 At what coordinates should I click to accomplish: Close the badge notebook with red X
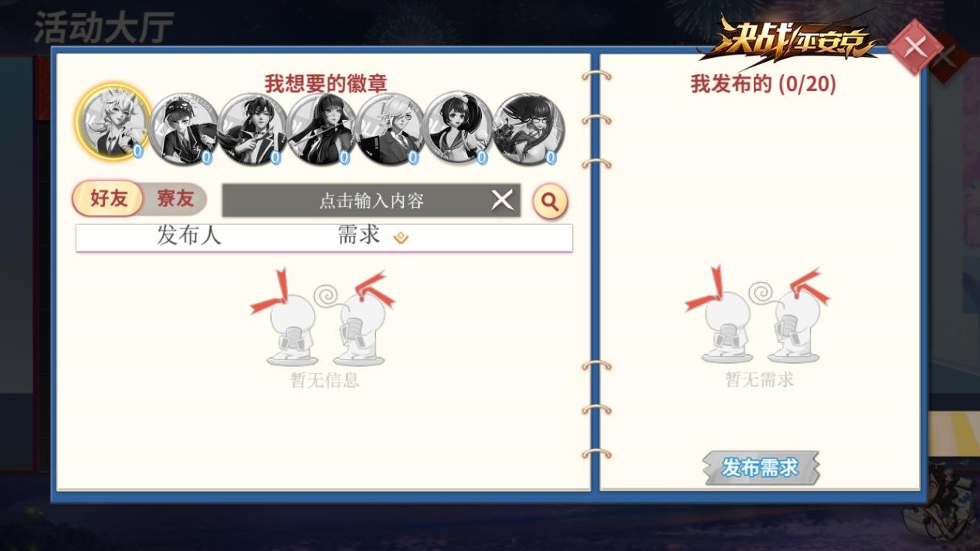[915, 48]
